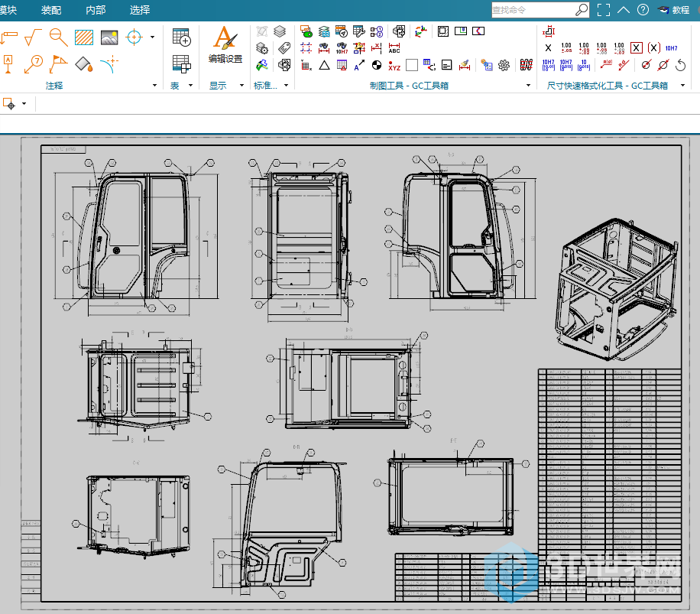Expand the 注释 group options

(154, 86)
